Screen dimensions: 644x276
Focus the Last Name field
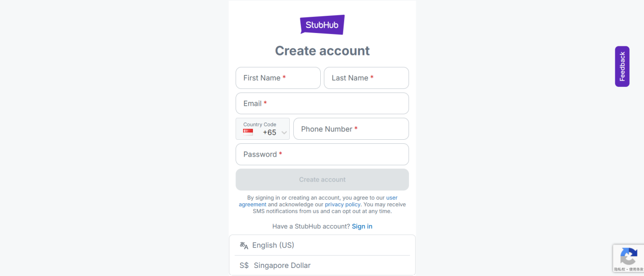(x=366, y=78)
